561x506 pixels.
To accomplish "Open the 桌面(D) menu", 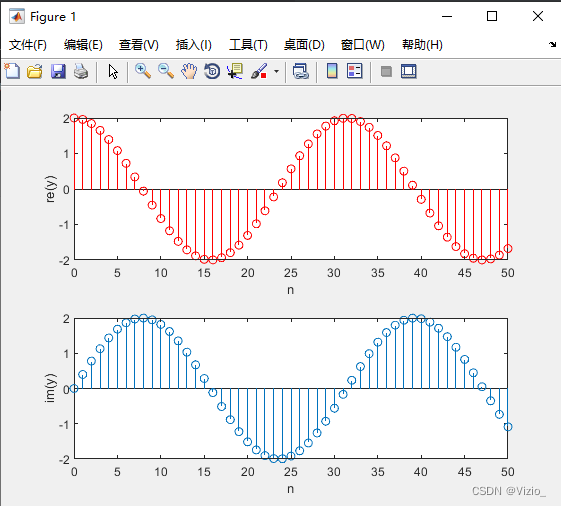I will pos(304,45).
